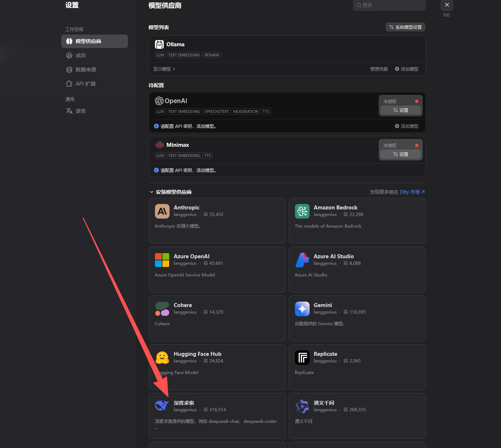Click the 语言 translate icon
Image resolution: width=501 pixels, height=448 pixels.
(69, 111)
